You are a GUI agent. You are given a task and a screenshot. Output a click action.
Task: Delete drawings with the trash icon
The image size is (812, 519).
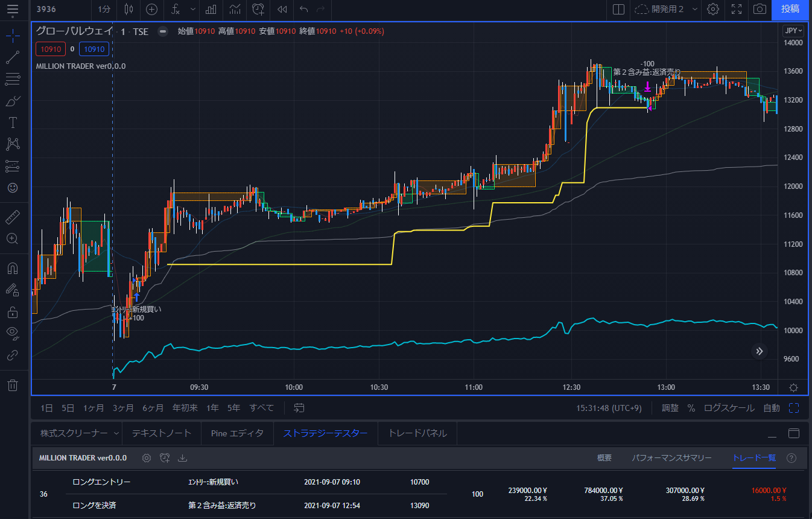click(12, 385)
